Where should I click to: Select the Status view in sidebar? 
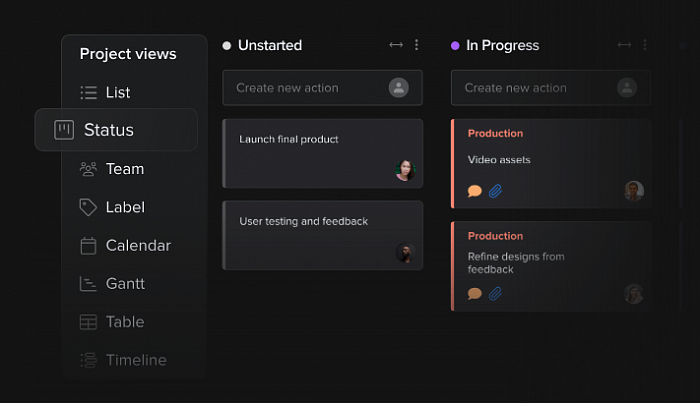108,130
